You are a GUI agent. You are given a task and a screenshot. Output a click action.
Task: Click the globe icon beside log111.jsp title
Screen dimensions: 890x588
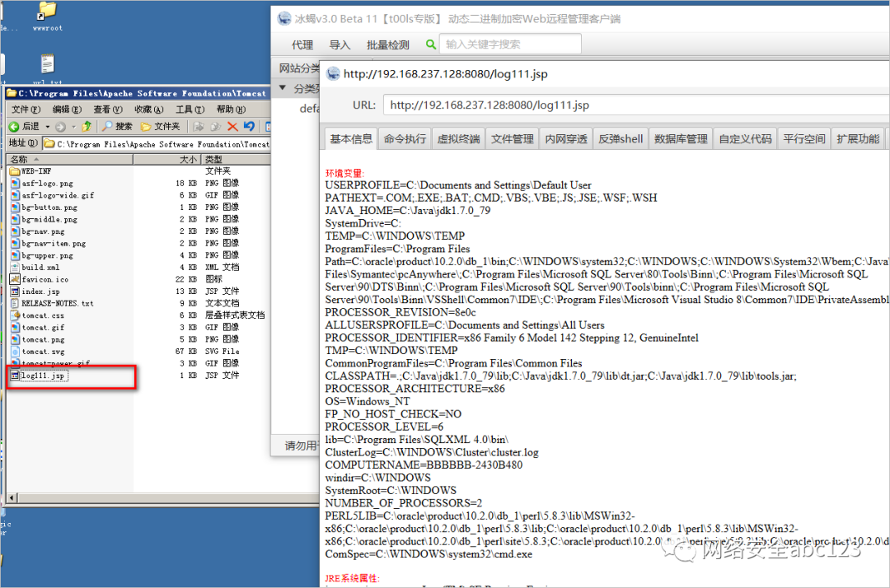tap(333, 73)
